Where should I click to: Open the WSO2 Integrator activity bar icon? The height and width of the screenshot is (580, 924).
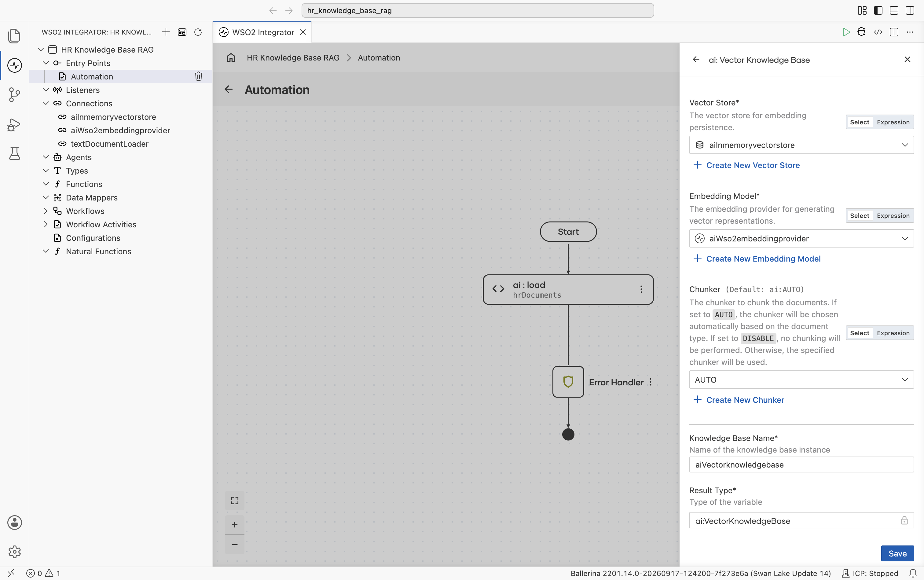point(15,65)
